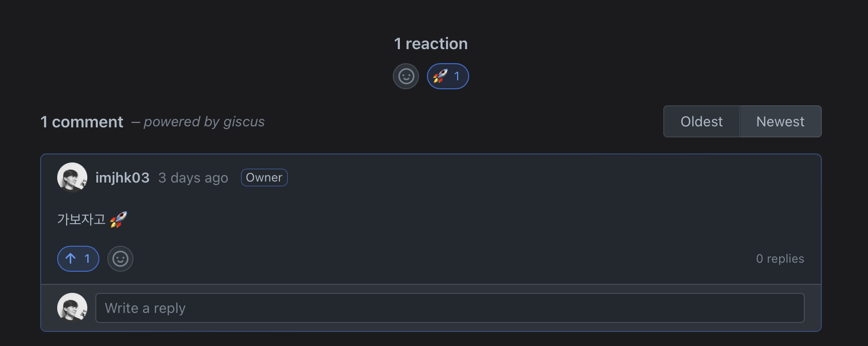Open the "3 days ago" comment permalink
Screen dimensions: 868x346
click(193, 178)
